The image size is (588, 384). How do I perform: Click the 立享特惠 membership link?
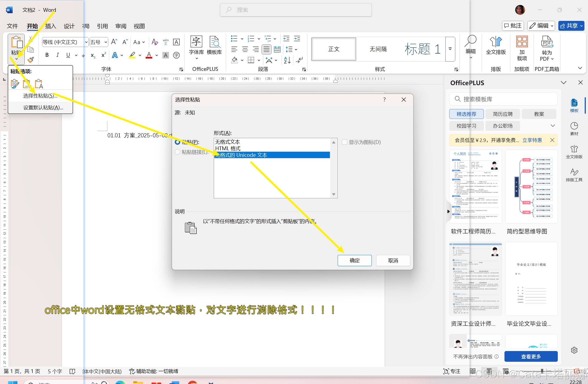532,140
